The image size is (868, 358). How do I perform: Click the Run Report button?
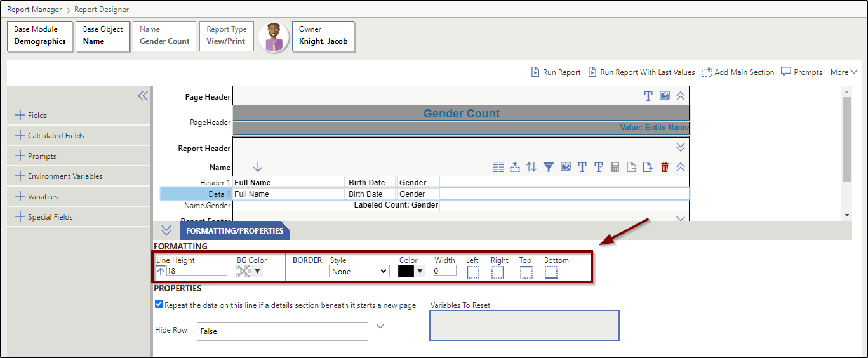pos(556,72)
